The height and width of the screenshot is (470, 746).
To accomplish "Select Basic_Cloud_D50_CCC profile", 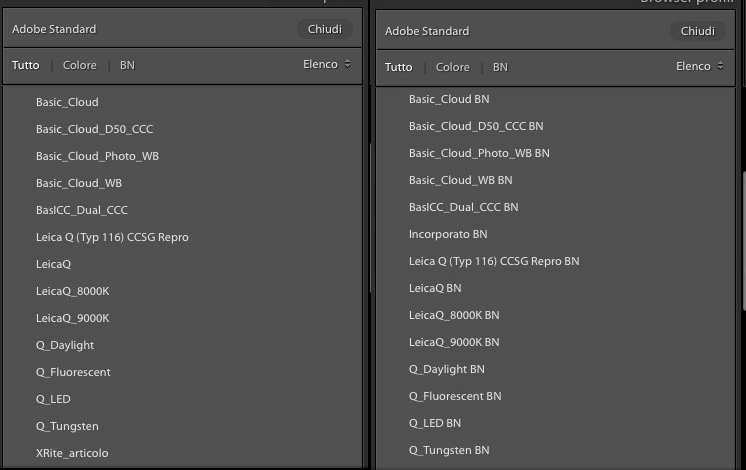I will coord(94,129).
